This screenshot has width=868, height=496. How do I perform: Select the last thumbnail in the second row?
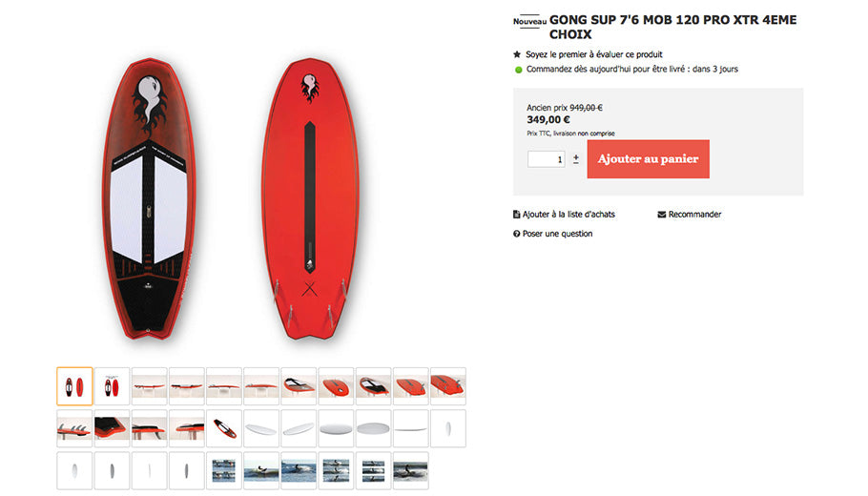coord(448,428)
